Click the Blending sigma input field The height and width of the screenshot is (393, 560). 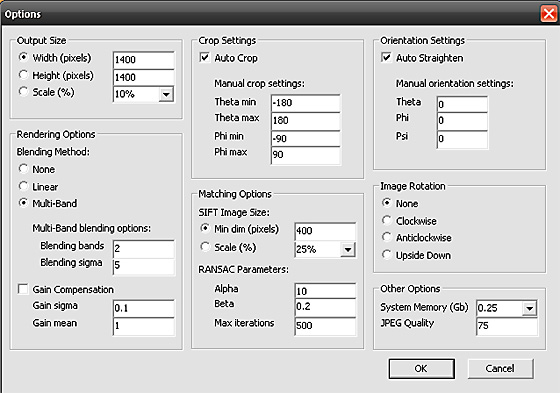[x=144, y=267]
